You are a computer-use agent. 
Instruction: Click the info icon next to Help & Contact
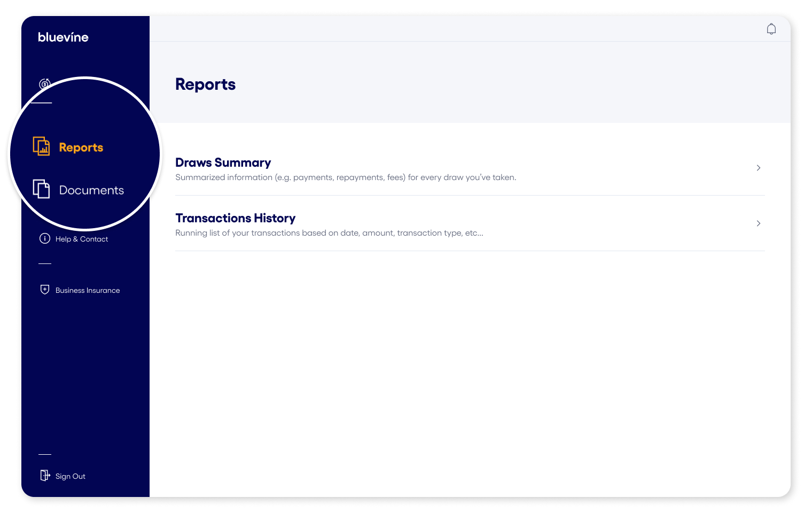45,238
